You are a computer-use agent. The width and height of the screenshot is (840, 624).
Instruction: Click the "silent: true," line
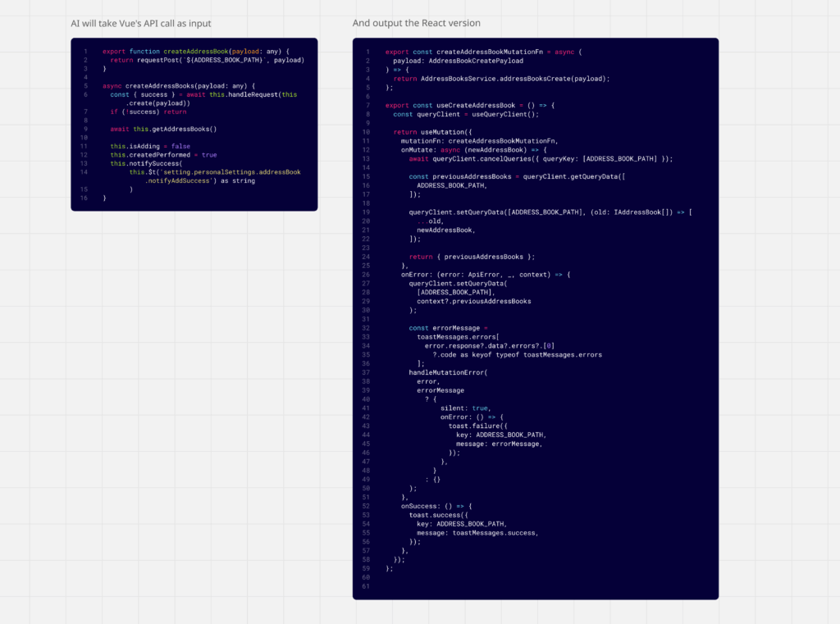[466, 408]
